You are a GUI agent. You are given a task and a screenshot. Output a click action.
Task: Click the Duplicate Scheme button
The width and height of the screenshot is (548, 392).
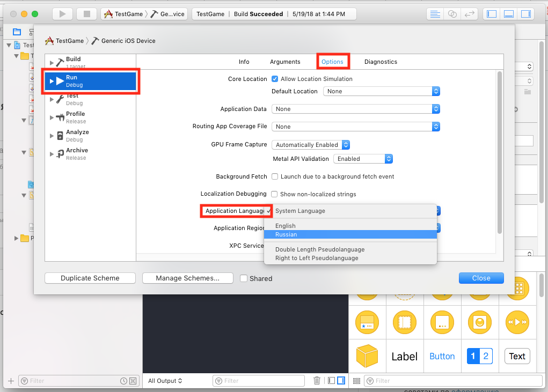pyautogui.click(x=90, y=278)
